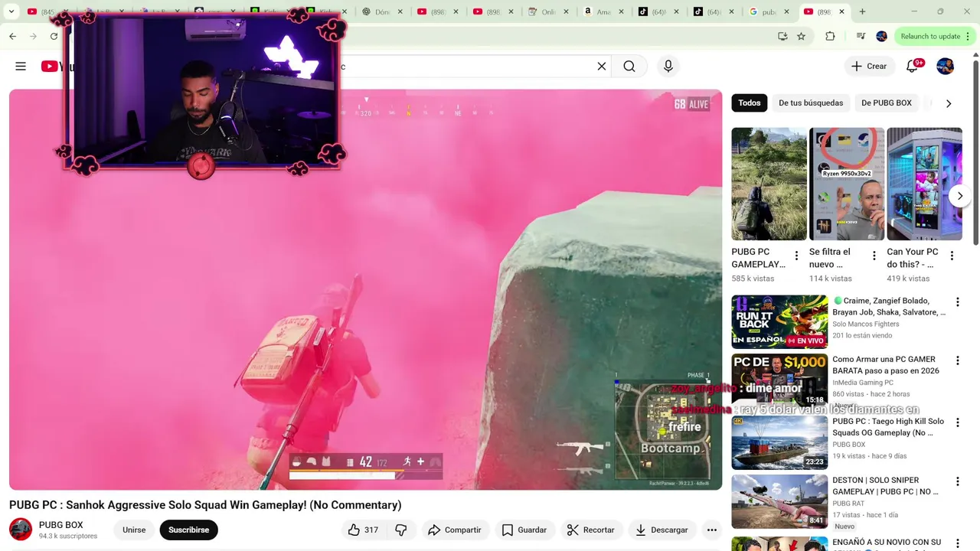Open the PC DE $1,000 video thumbnail
The image size is (980, 551).
[779, 380]
